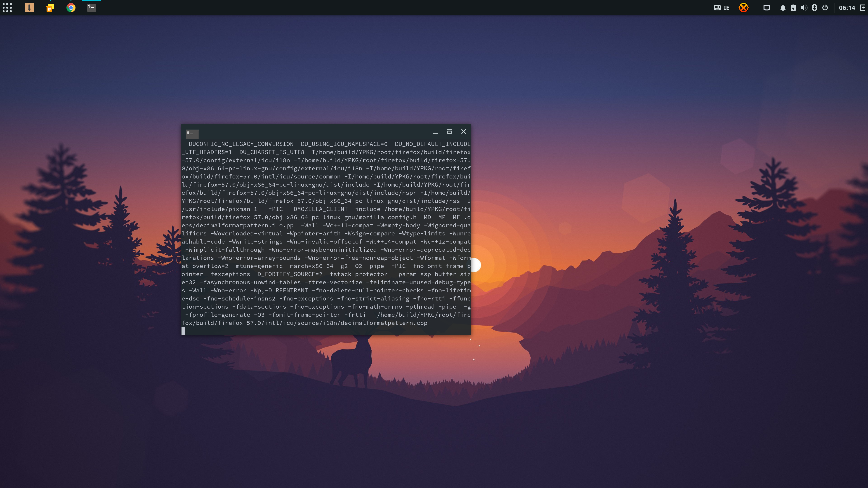This screenshot has width=868, height=488.
Task: Click the orange hexagon X tray icon
Action: (x=743, y=8)
